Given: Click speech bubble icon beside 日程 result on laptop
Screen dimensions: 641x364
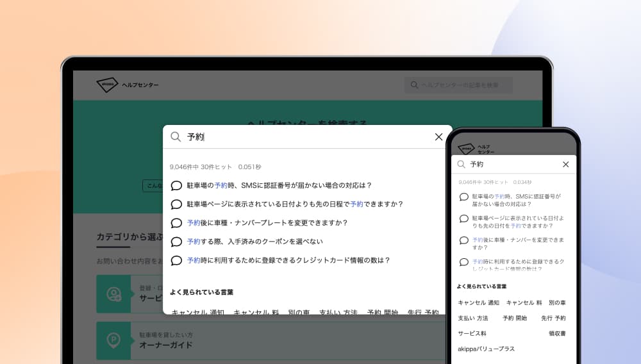Looking at the screenshot, I should [176, 204].
